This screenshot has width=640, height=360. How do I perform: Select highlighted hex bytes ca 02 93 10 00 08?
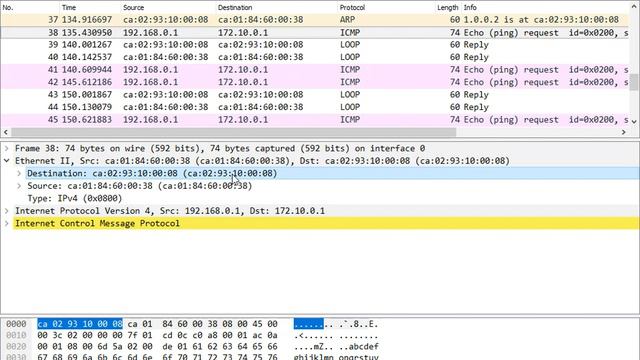point(80,324)
